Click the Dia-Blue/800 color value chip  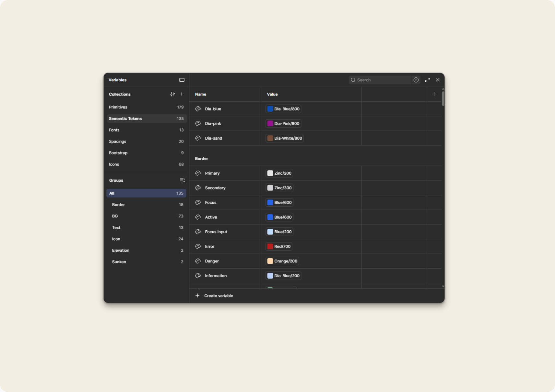283,109
